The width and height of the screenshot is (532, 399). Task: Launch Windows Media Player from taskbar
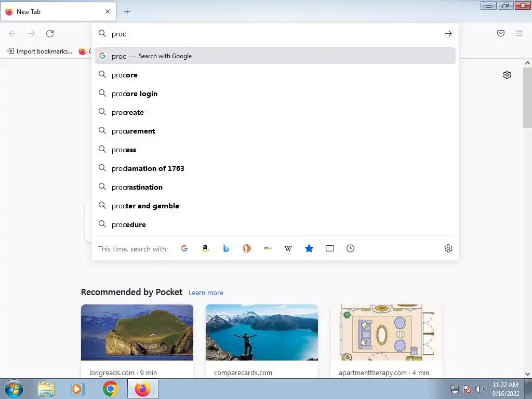pos(78,389)
